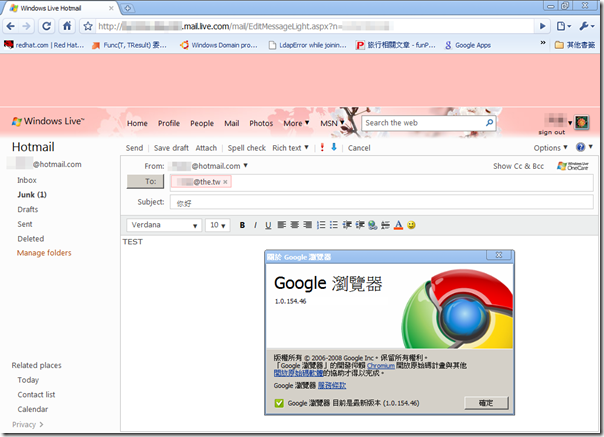Open the redhat.com bookmark
This screenshot has height=437, width=604.
pyautogui.click(x=44, y=45)
